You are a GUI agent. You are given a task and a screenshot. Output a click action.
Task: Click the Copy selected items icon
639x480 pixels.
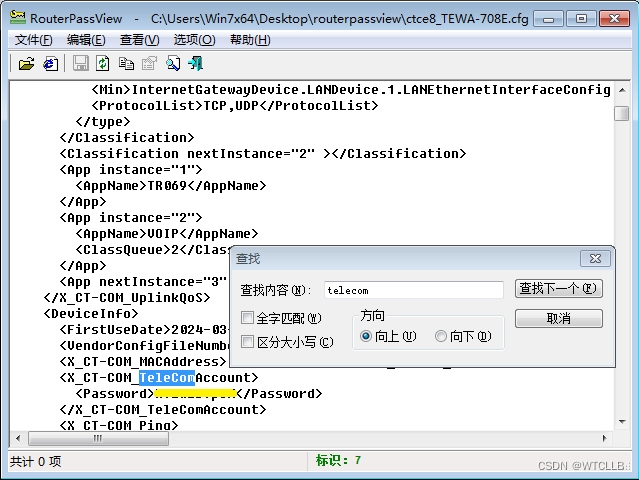tap(126, 64)
